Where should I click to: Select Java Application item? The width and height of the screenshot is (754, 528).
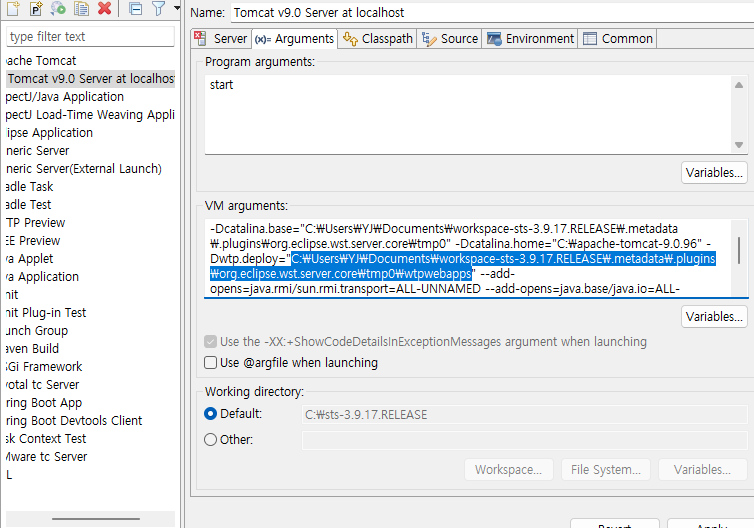pyautogui.click(x=43, y=277)
